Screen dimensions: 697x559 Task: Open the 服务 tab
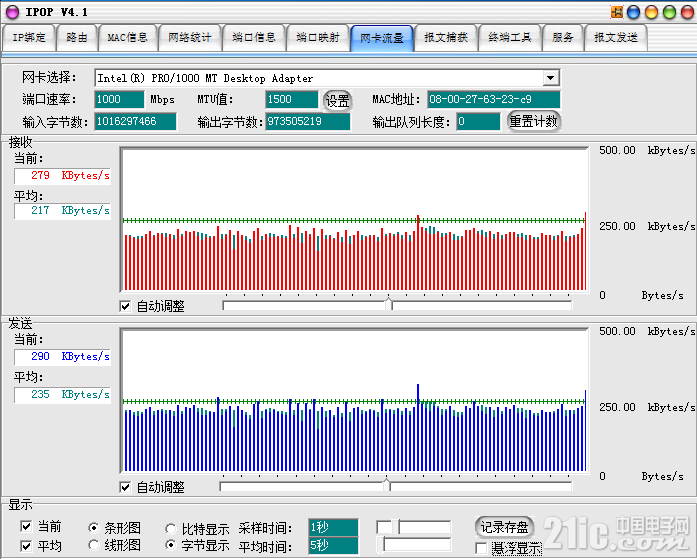click(x=563, y=38)
